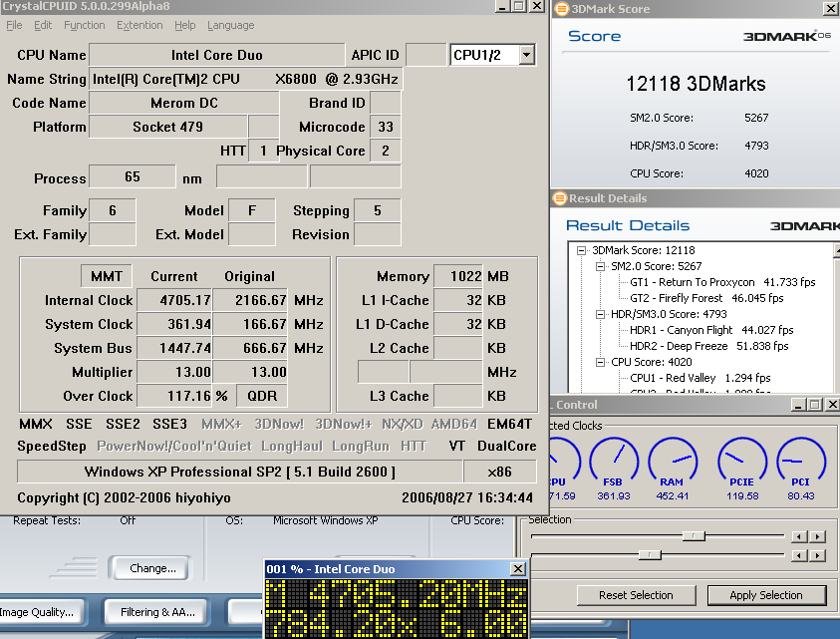Image resolution: width=840 pixels, height=639 pixels.
Task: Click the System Bus current value 1447.74
Action: 174,348
